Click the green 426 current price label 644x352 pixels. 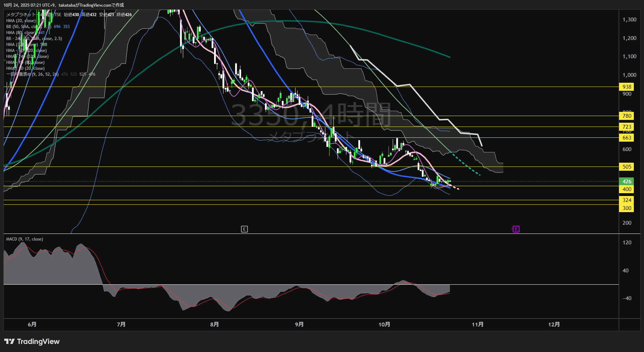click(626, 181)
